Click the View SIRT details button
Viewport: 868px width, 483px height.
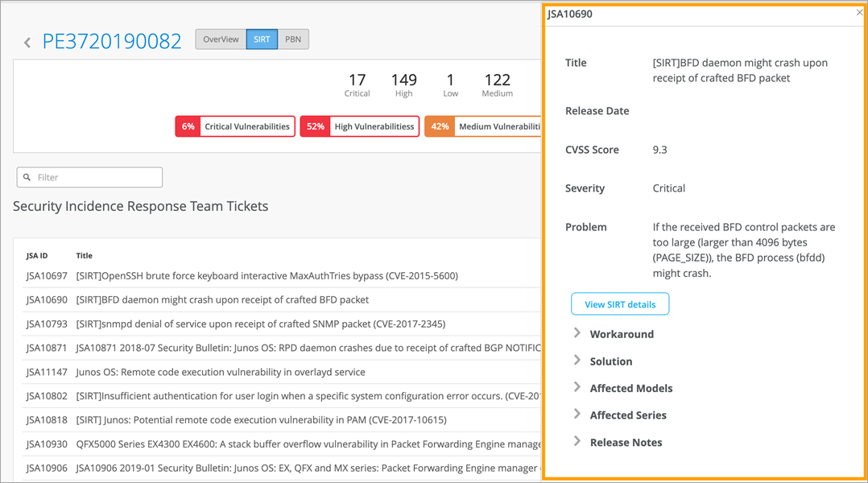tap(620, 304)
